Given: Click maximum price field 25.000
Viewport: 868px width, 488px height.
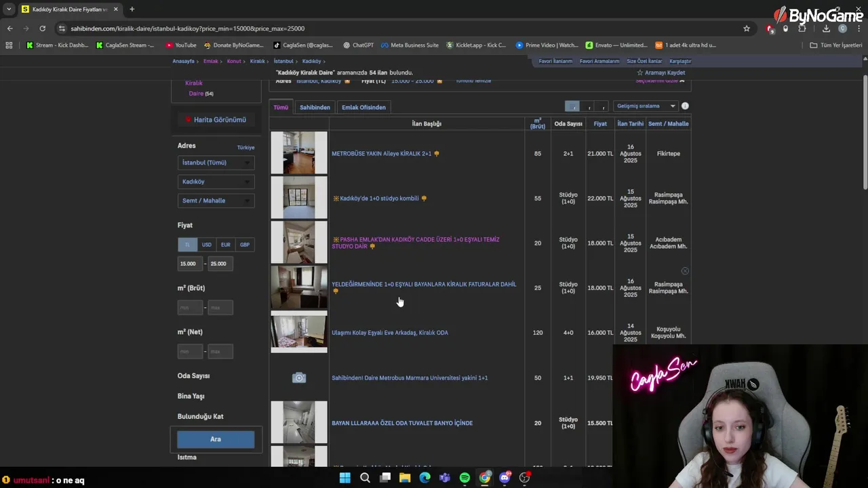Looking at the screenshot, I should (x=220, y=264).
